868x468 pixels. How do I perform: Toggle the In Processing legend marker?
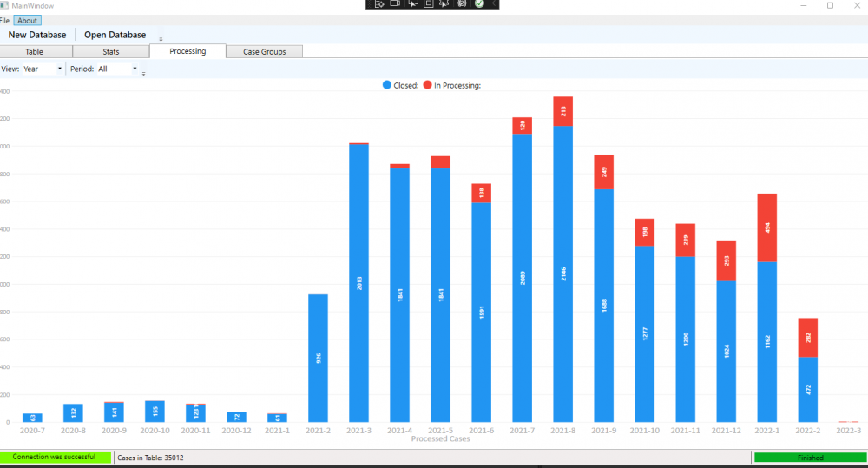427,85
